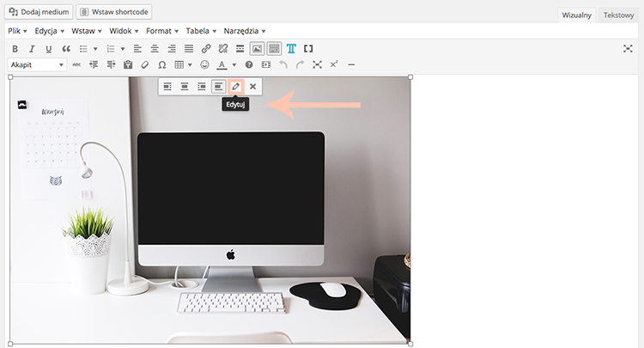Insert a blockquote using the quote icon
This screenshot has height=348, width=644.
click(x=66, y=49)
